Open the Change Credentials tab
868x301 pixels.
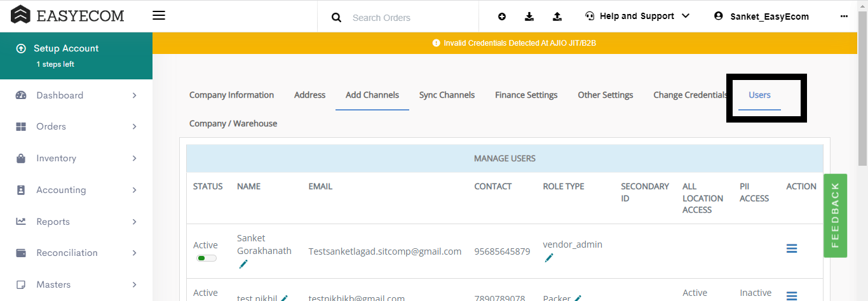[690, 95]
